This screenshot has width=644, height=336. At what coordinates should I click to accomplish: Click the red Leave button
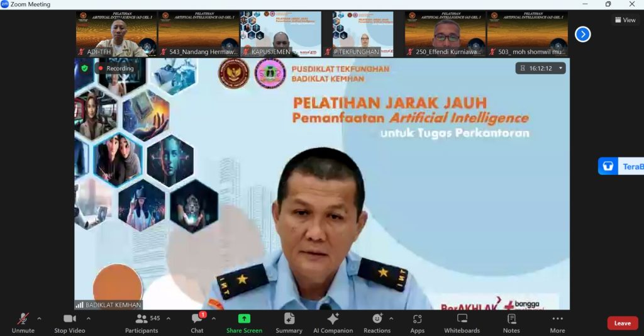point(622,323)
